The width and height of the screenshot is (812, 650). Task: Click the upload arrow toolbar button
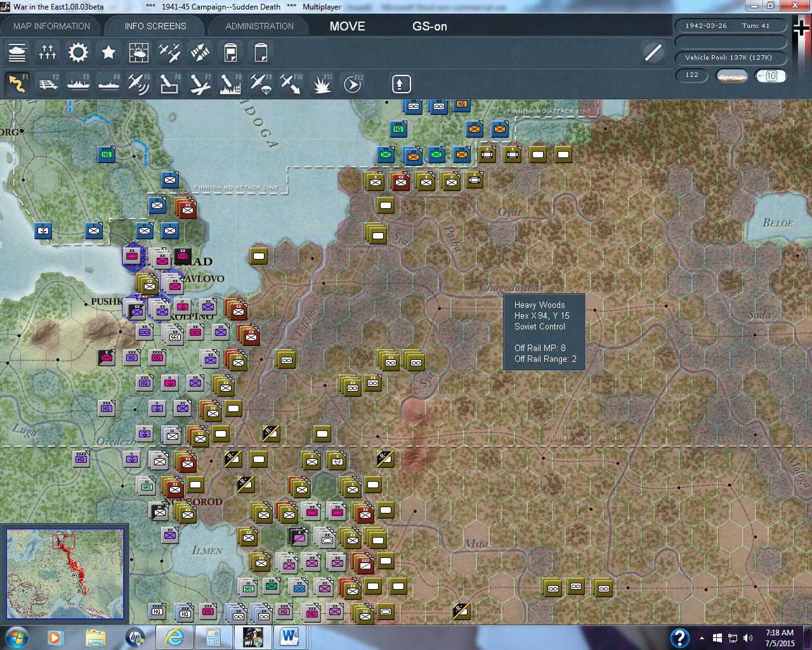pos(401,84)
